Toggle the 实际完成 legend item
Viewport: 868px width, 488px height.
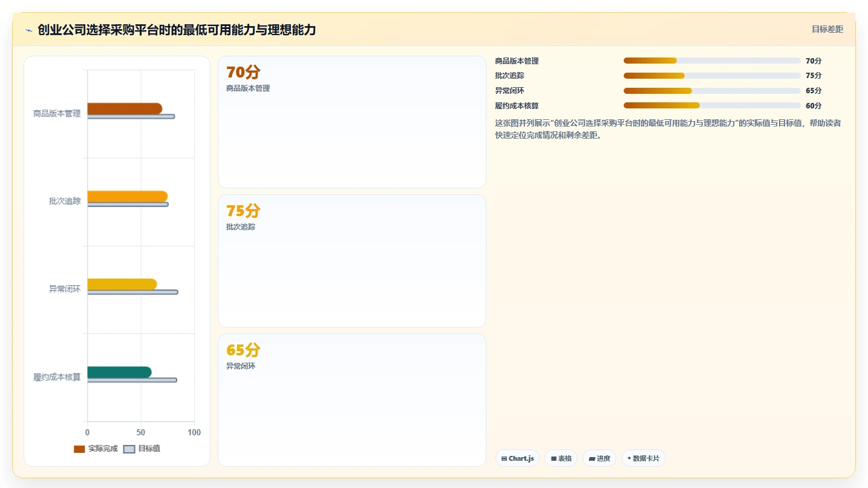point(96,449)
